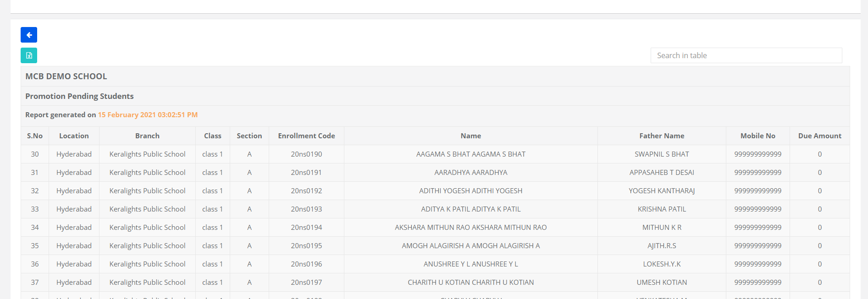Click name AMOGH ALAGIRISH A AMOGH ALAGIRISH A
The image size is (868, 299).
coord(471,246)
